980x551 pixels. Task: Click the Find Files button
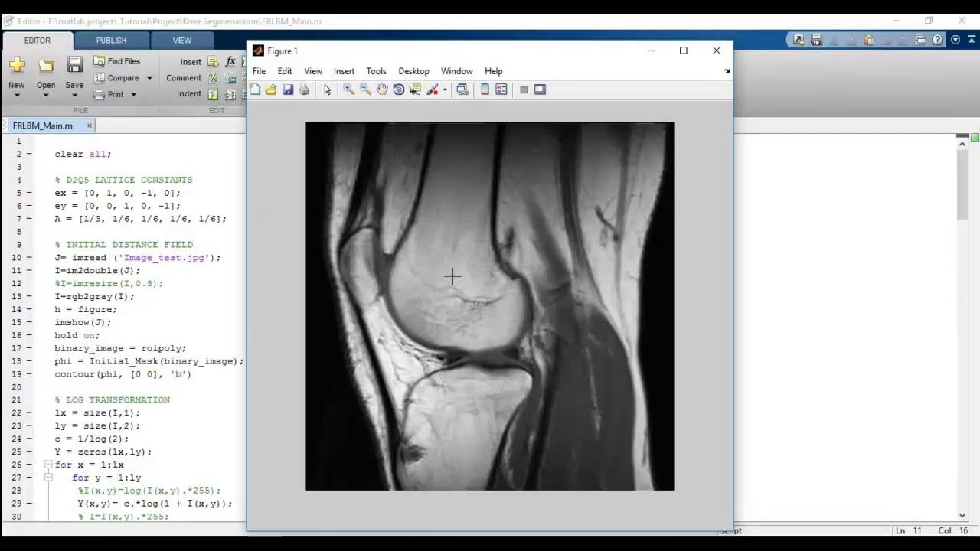point(116,61)
